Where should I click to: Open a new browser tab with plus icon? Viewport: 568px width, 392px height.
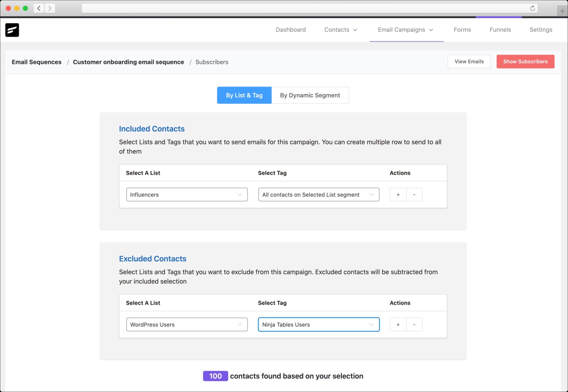[562, 11]
